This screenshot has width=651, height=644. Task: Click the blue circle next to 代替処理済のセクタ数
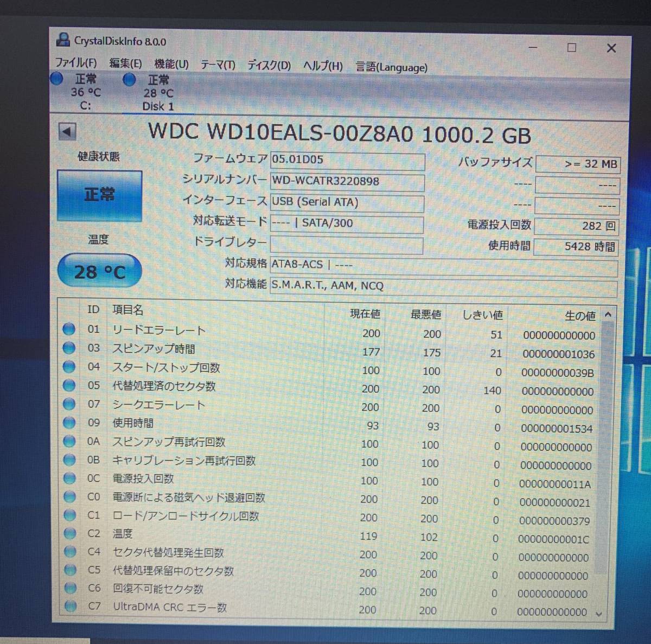[69, 384]
